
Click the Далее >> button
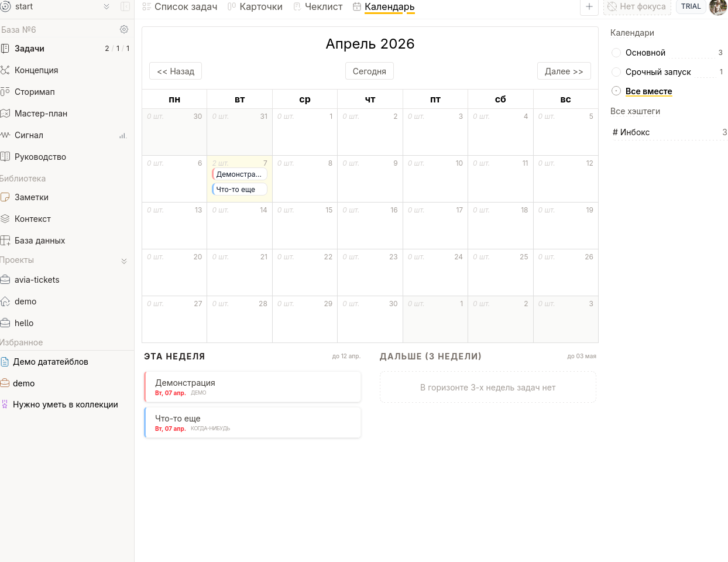coord(564,71)
